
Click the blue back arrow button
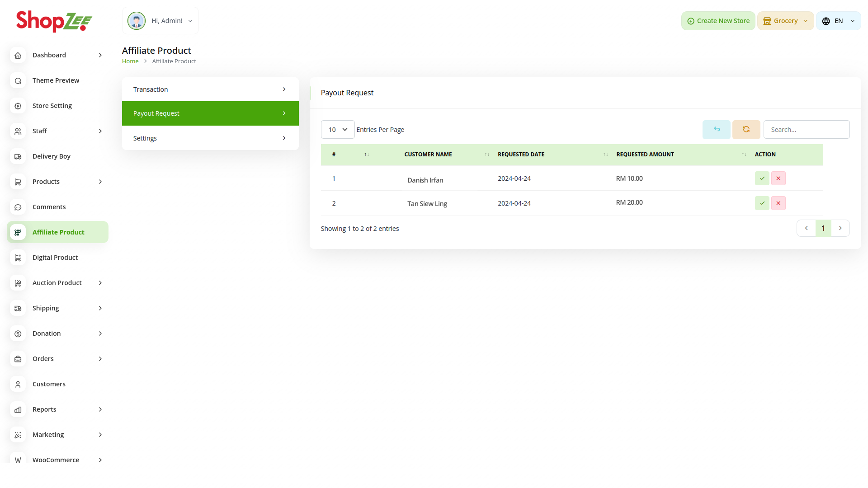click(x=716, y=130)
